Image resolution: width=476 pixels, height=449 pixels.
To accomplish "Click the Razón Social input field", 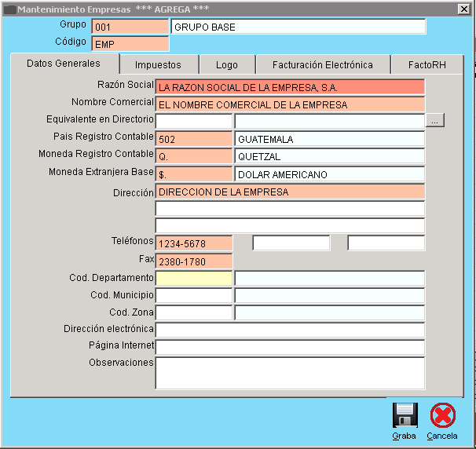I will [290, 87].
